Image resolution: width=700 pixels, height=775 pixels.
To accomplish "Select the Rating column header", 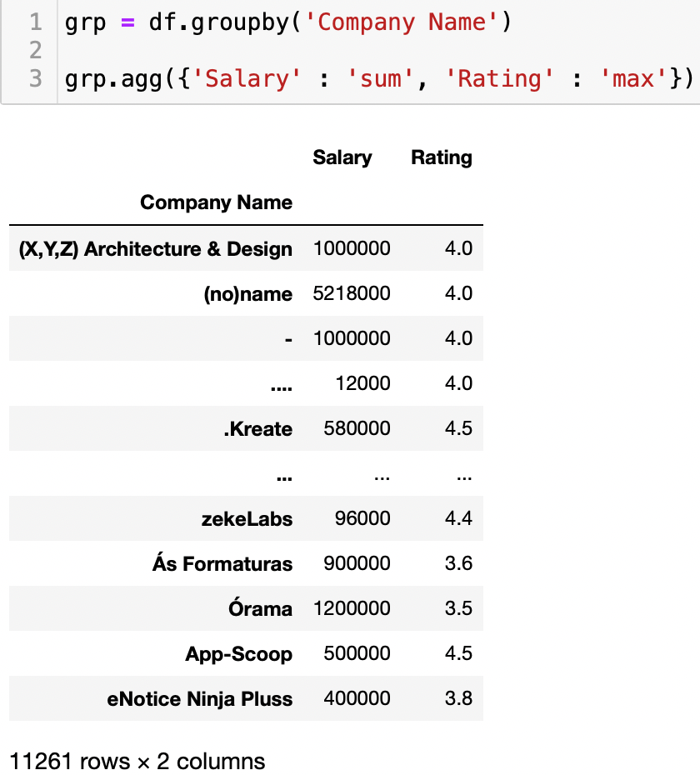I will tap(441, 157).
